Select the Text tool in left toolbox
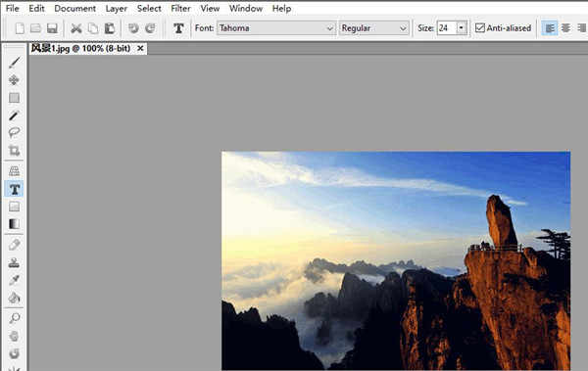Image resolution: width=588 pixels, height=371 pixels. point(15,189)
